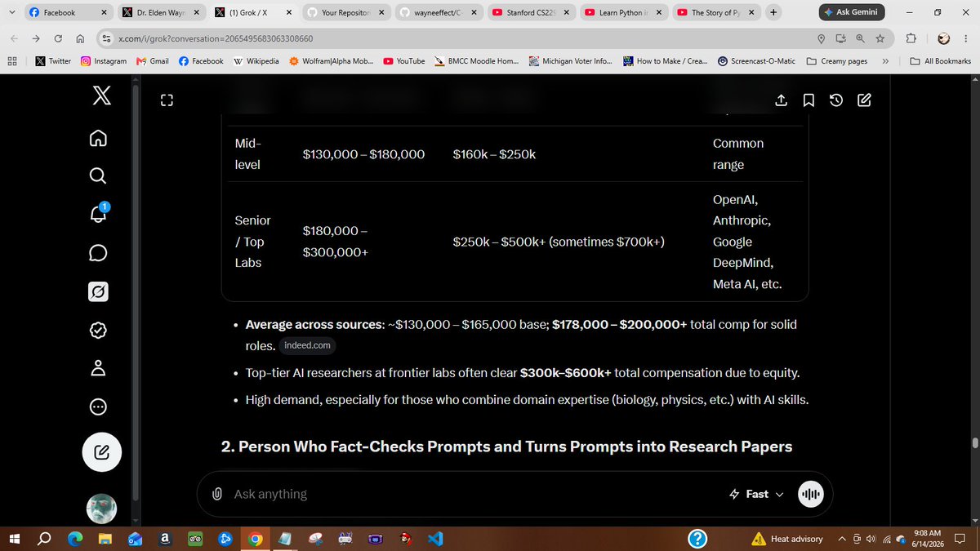Open the All Bookmarks folder
This screenshot has height=551, width=980.
tap(941, 61)
